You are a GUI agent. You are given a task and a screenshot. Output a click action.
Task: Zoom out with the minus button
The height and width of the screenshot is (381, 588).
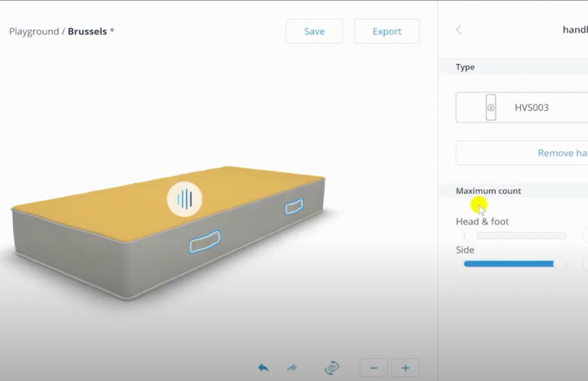[x=373, y=368]
